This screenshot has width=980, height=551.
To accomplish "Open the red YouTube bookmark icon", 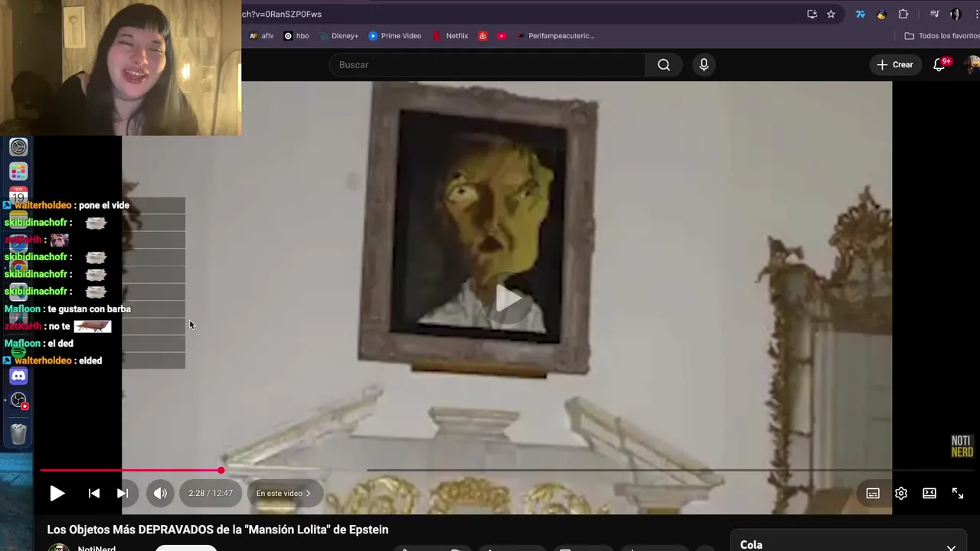I will pyautogui.click(x=501, y=36).
